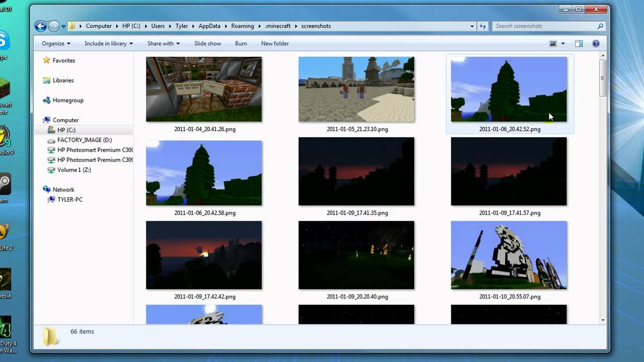Click HP (C:) in the address breadcrumb
This screenshot has width=644, height=362.
pos(131,26)
